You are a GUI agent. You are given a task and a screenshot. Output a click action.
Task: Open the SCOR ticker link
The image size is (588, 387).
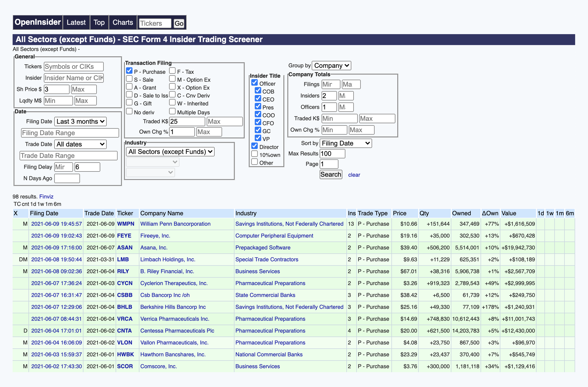pos(125,366)
